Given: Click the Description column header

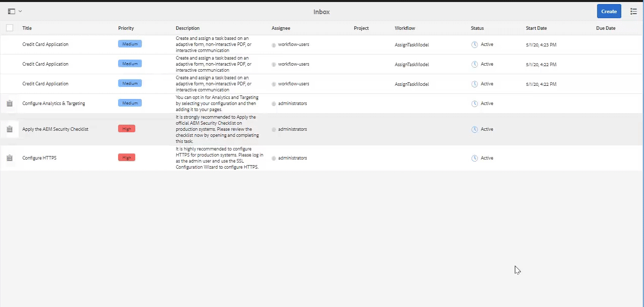Looking at the screenshot, I should [188, 28].
